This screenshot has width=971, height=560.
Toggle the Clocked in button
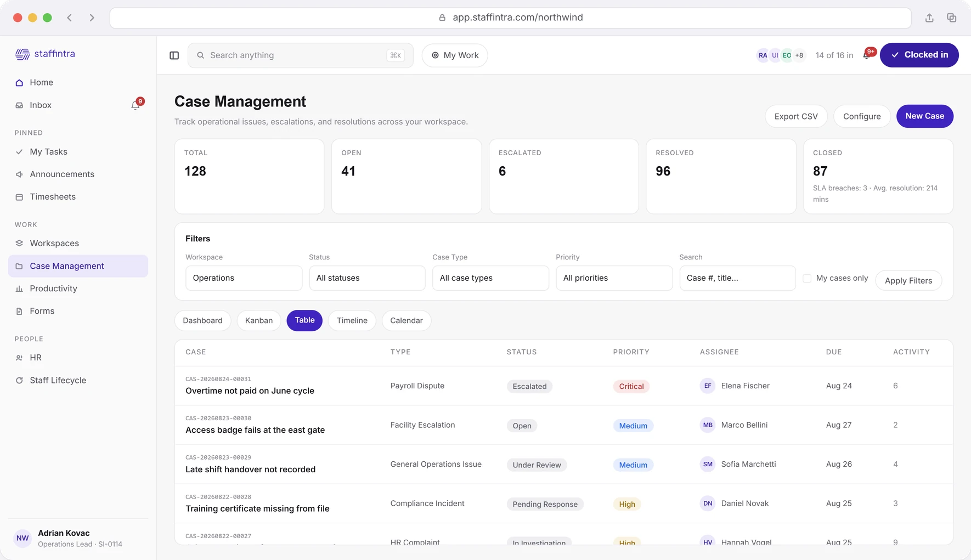click(919, 55)
